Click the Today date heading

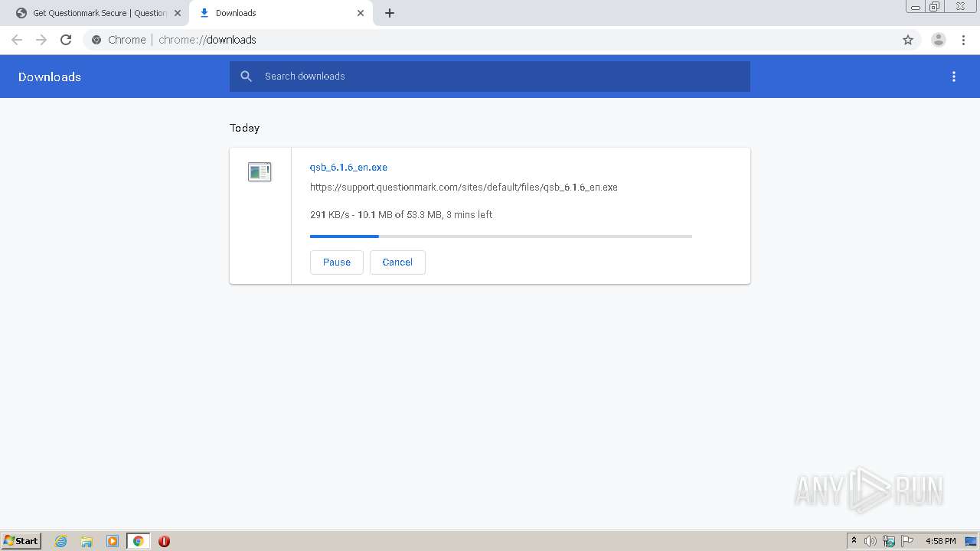point(245,128)
